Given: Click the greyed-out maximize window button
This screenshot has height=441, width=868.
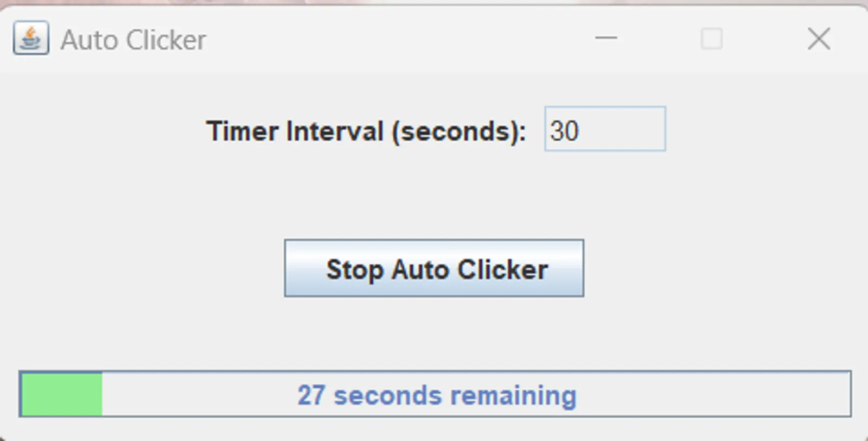Looking at the screenshot, I should (x=711, y=39).
